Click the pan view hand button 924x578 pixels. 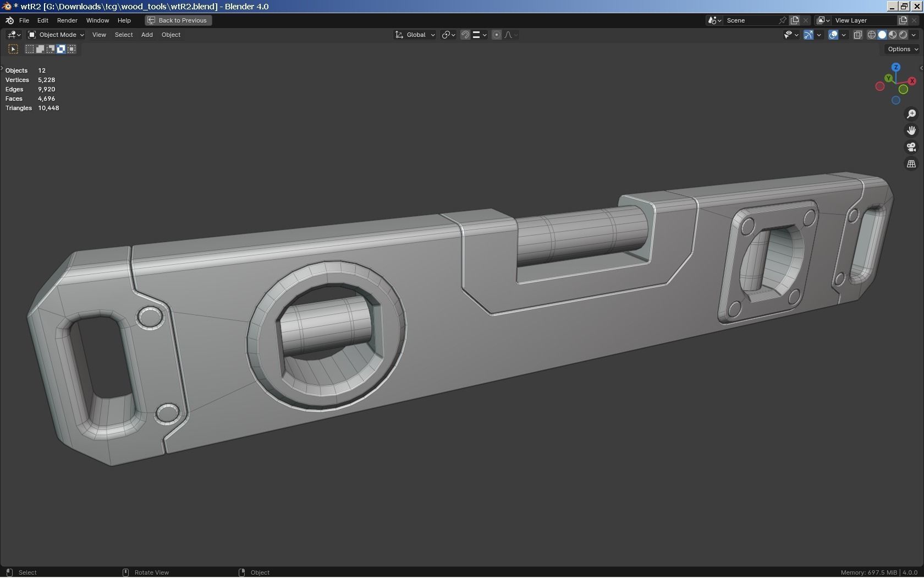(911, 130)
